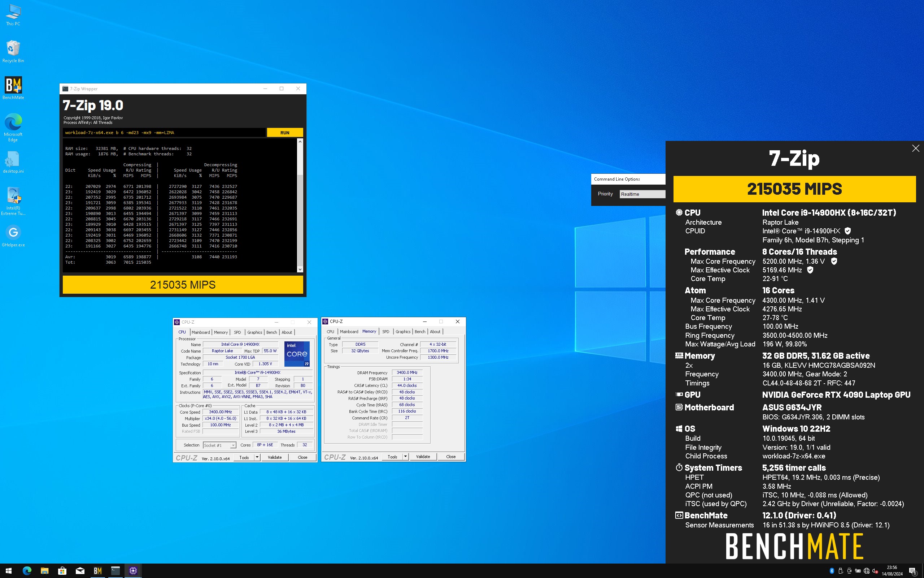Image resolution: width=924 pixels, height=578 pixels.
Task: Open the Action Center notifications icon
Action: 913,571
